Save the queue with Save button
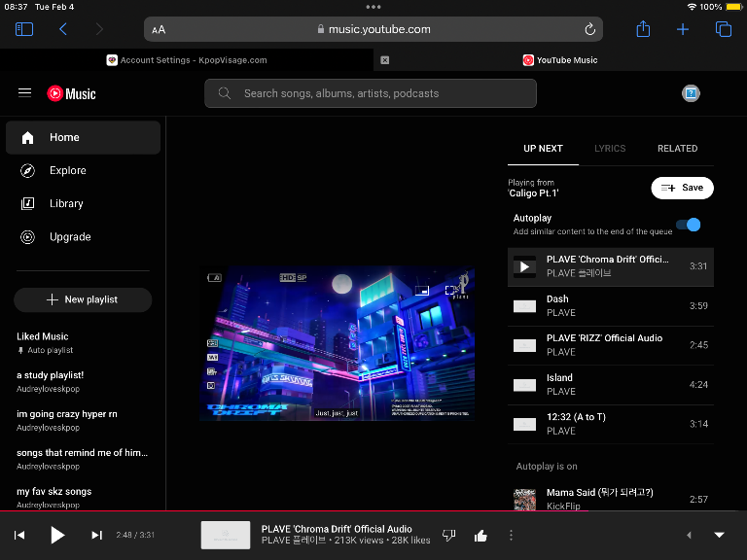 pos(682,188)
